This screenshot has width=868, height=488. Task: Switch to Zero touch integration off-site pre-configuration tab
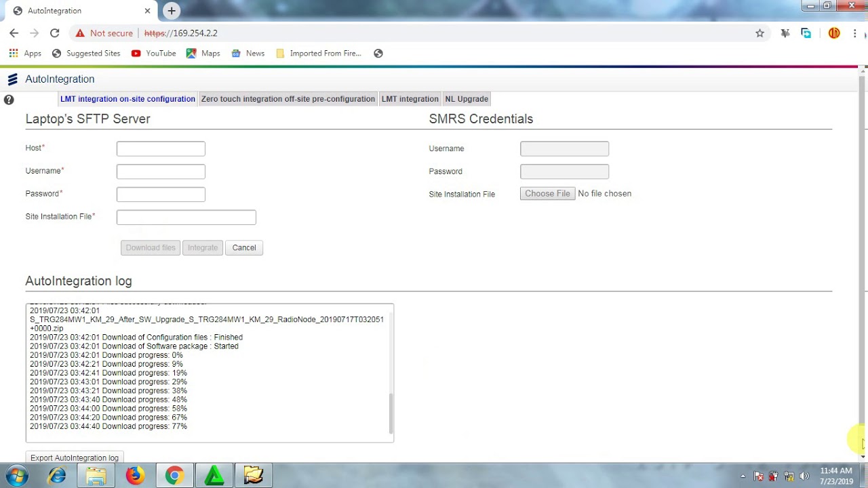[288, 99]
